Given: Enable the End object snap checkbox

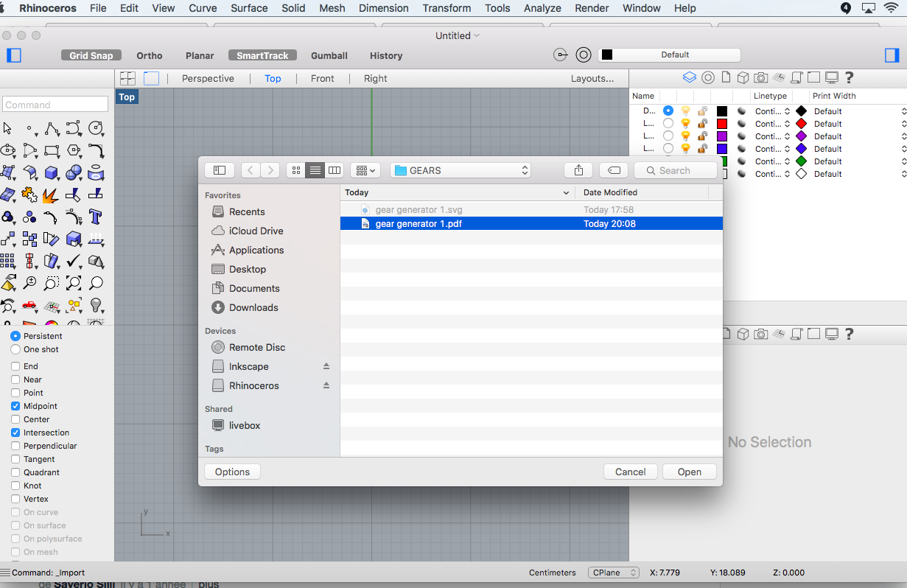Looking at the screenshot, I should click(x=15, y=366).
